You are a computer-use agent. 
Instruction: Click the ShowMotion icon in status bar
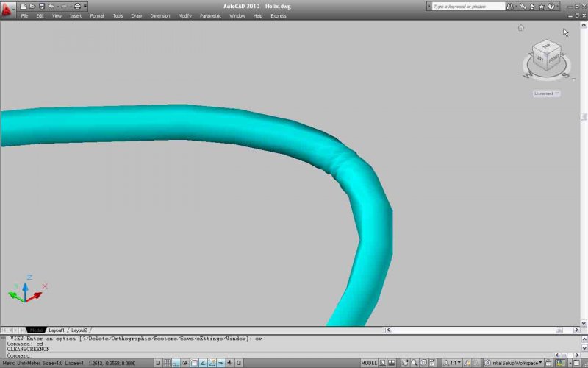click(x=432, y=363)
